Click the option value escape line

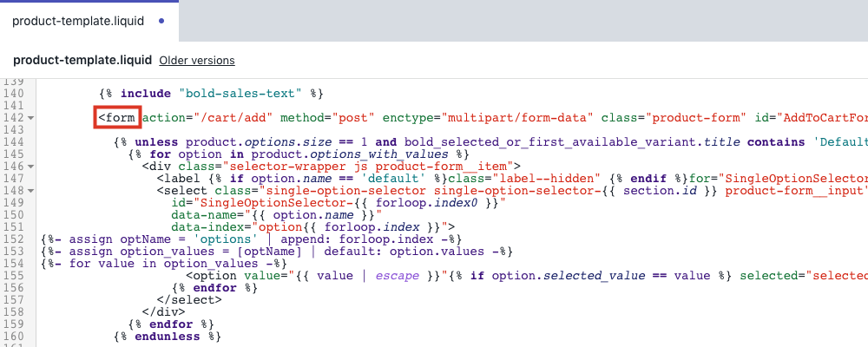tap(527, 276)
